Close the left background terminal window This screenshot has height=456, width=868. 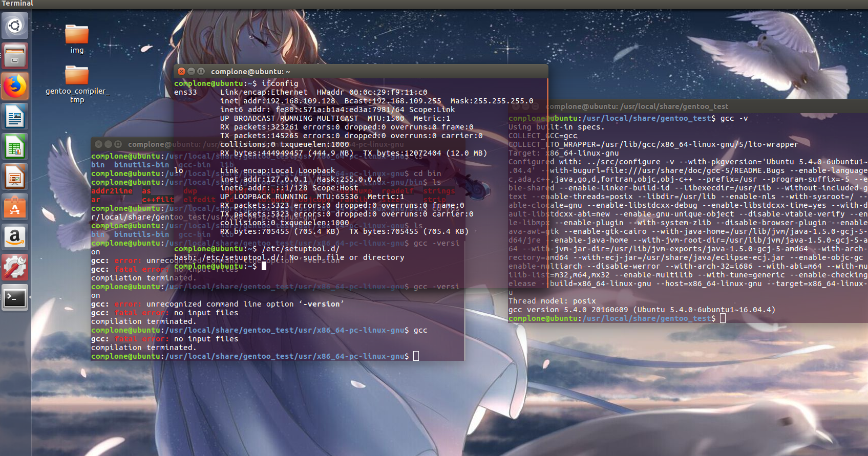tap(99, 144)
